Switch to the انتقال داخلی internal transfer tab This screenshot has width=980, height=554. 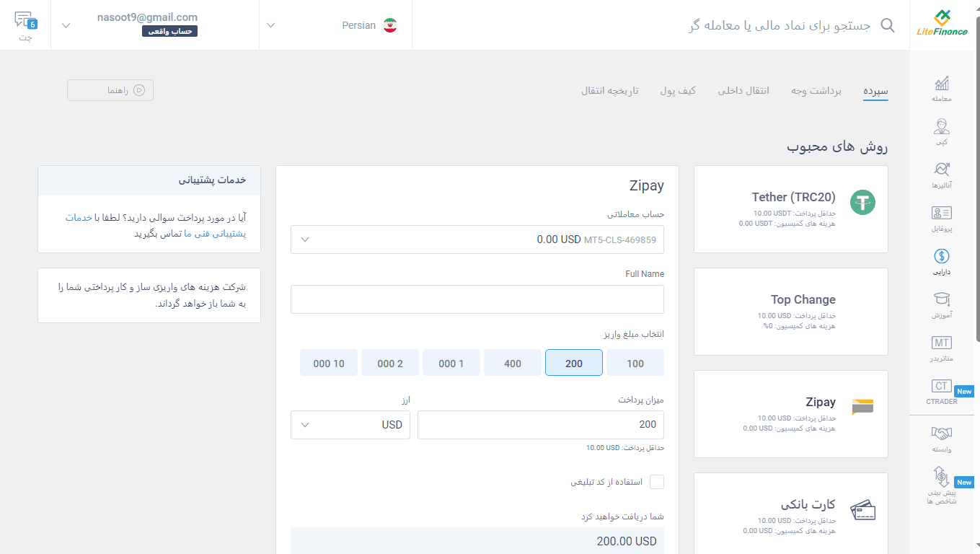[743, 91]
